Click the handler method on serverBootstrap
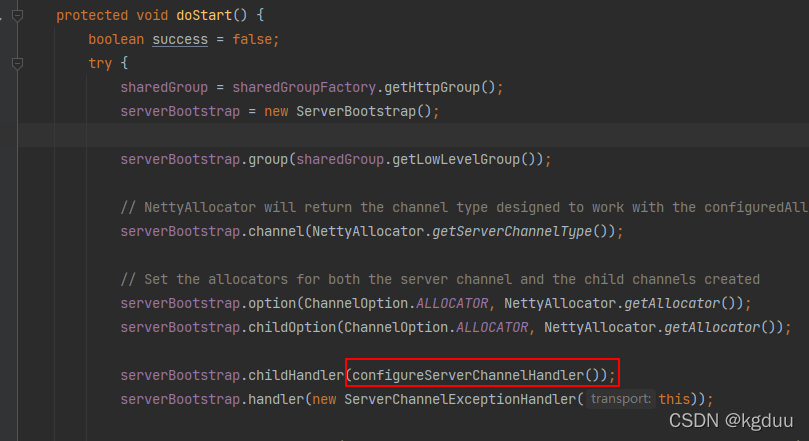Viewport: 809px width, 441px height. (276, 399)
